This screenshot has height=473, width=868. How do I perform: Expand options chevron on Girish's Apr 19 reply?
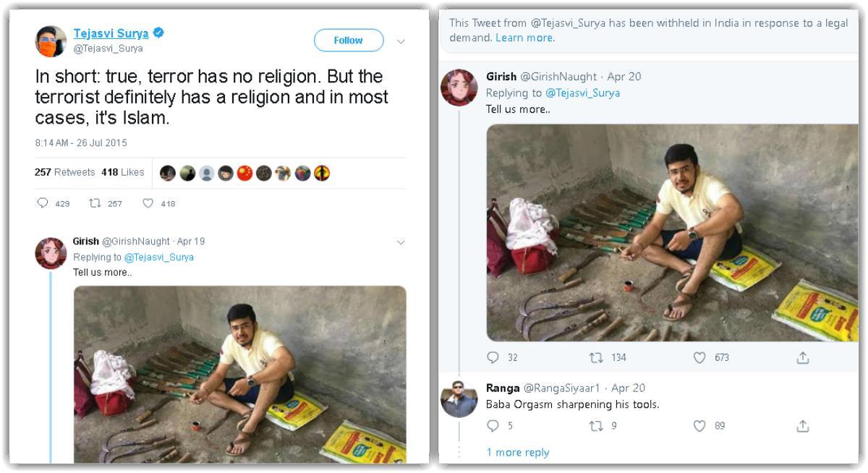[x=401, y=242]
